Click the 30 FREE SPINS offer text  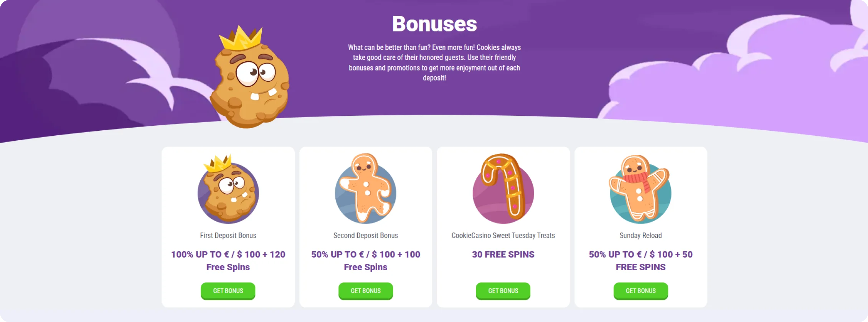tap(503, 255)
